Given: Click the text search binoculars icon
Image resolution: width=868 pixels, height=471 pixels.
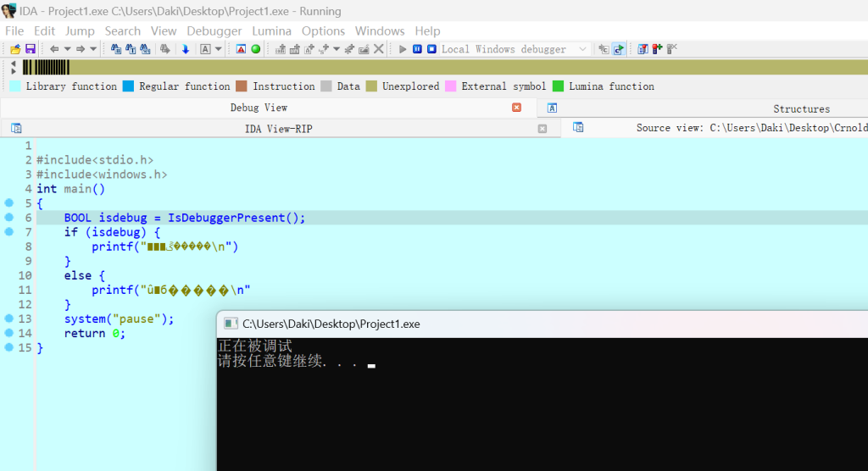Looking at the screenshot, I should (131, 49).
